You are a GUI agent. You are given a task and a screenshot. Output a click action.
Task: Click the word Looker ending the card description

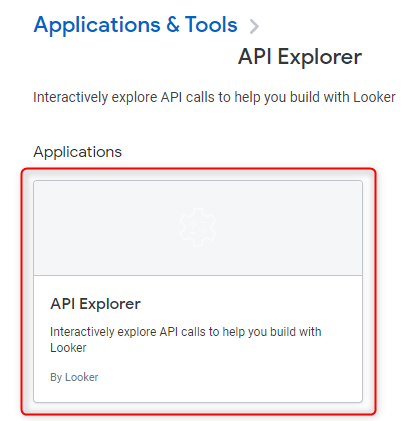click(x=68, y=348)
